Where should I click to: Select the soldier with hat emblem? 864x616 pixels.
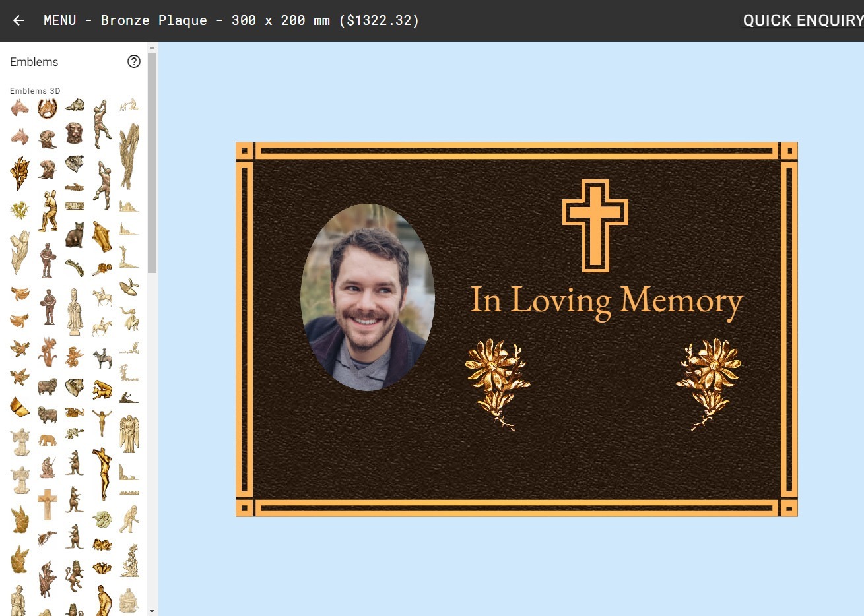click(18, 601)
